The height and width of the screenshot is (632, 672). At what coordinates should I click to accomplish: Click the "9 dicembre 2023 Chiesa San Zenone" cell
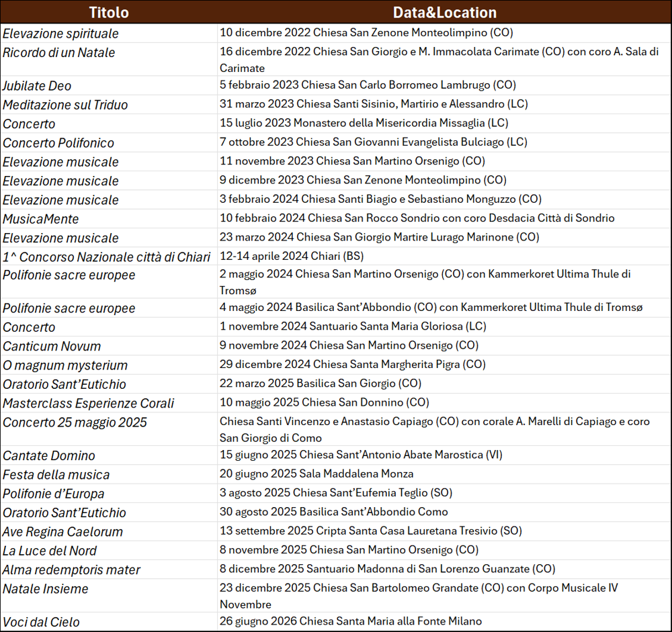[444, 180]
